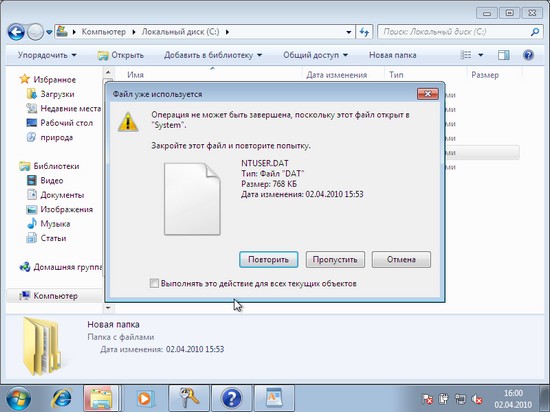The image size is (550, 412).
Task: Click the Повторить button
Action: click(x=269, y=260)
